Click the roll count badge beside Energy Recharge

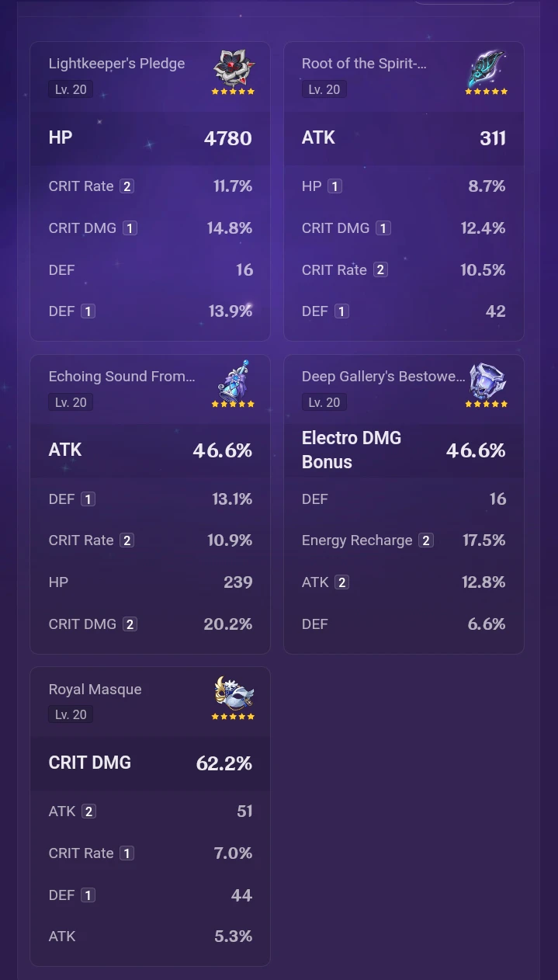[425, 540]
